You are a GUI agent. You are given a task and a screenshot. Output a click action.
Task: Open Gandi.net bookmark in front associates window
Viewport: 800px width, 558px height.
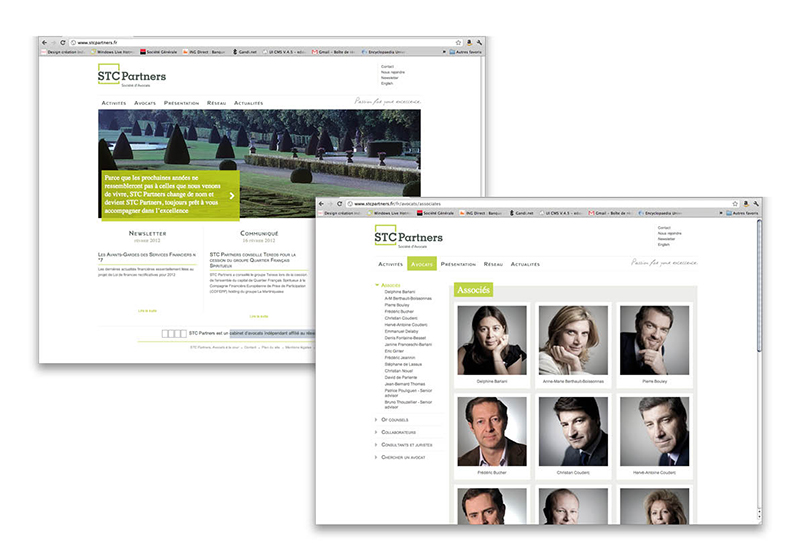[521, 213]
